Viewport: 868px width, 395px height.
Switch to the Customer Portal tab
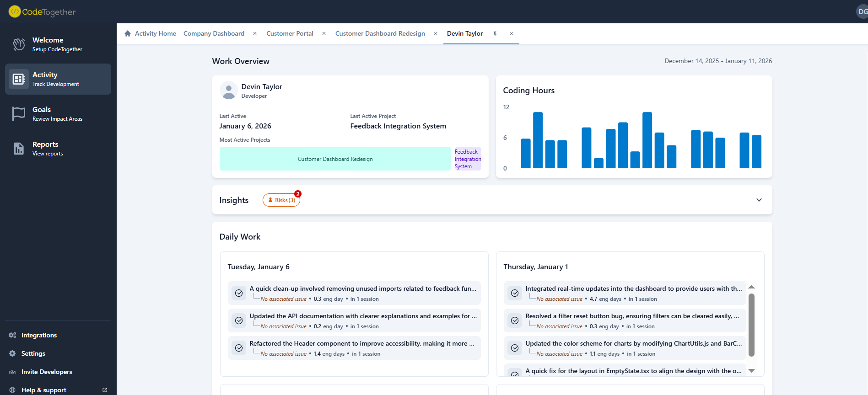(290, 33)
